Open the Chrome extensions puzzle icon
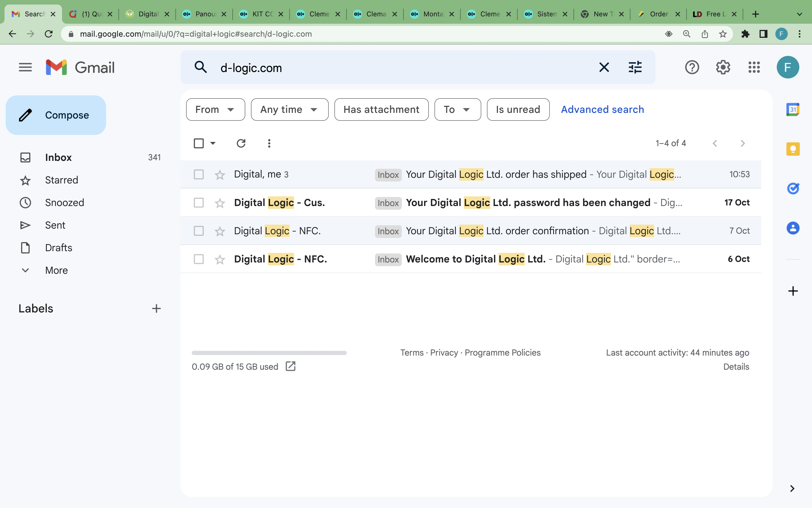Image resolution: width=812 pixels, height=508 pixels. (745, 34)
